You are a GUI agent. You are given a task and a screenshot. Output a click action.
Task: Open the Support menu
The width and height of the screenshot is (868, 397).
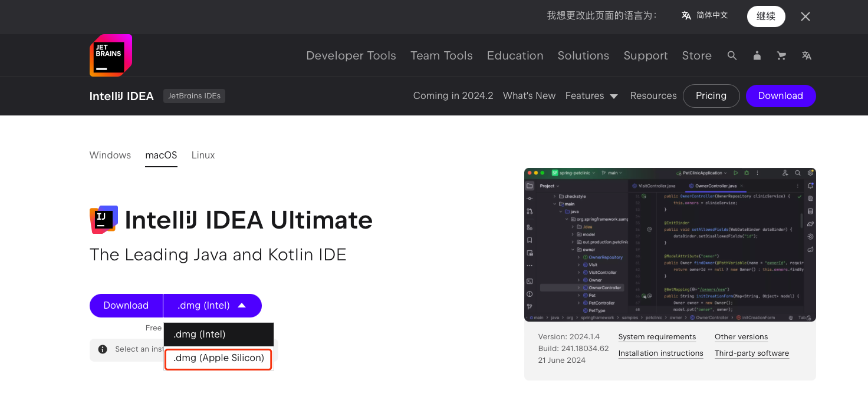coord(646,55)
